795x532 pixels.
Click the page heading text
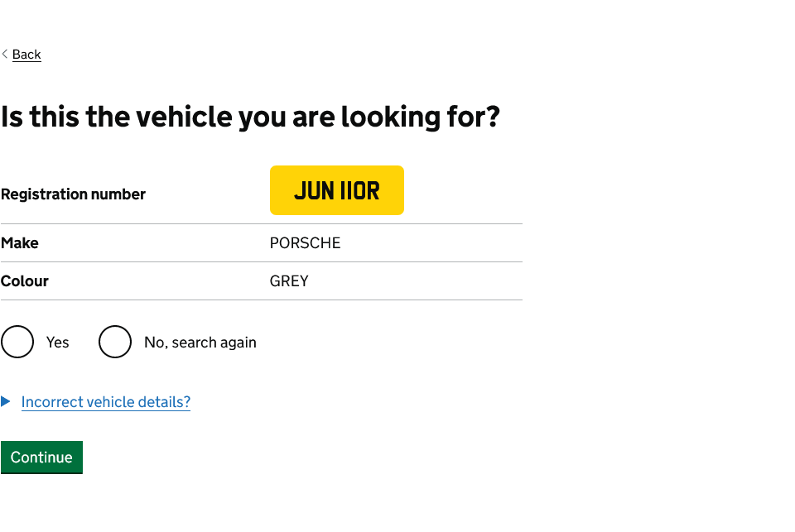[251, 116]
